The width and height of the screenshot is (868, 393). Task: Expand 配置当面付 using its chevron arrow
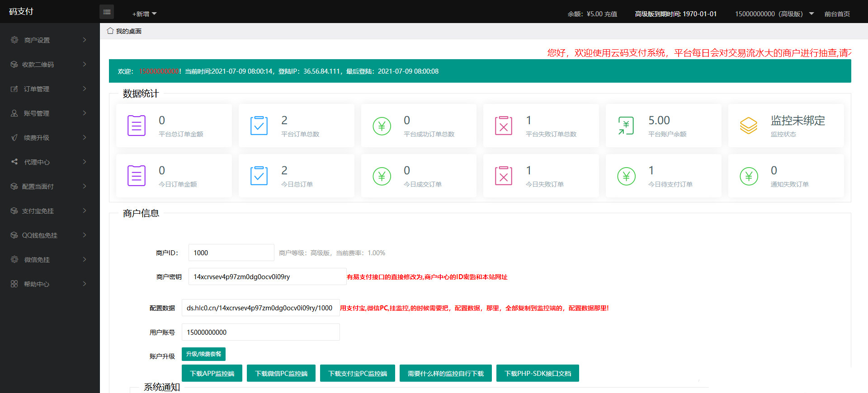[85, 186]
